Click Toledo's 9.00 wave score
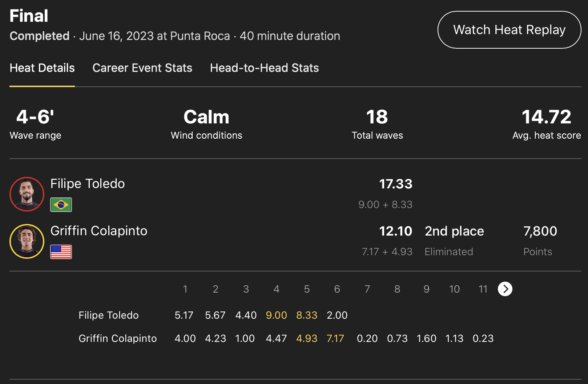588x384 pixels. [276, 315]
